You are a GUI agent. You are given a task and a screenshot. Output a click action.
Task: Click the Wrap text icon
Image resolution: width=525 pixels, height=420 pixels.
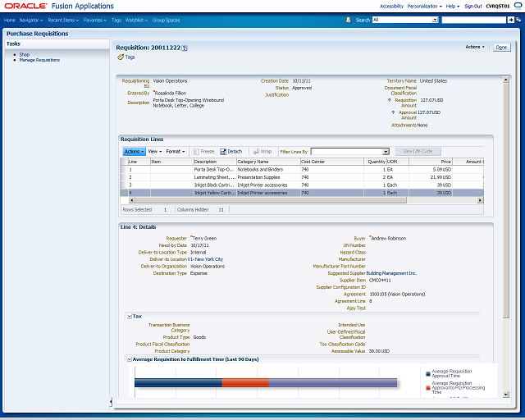click(256, 152)
